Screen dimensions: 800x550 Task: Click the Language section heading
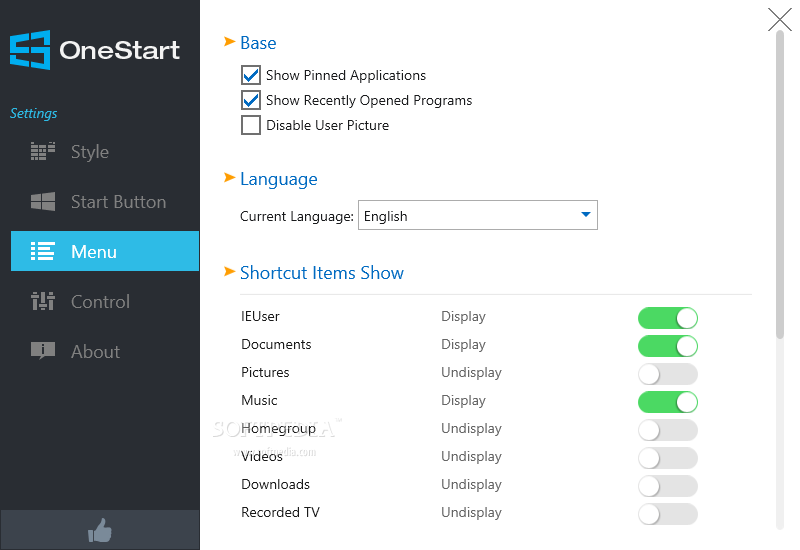click(x=279, y=179)
